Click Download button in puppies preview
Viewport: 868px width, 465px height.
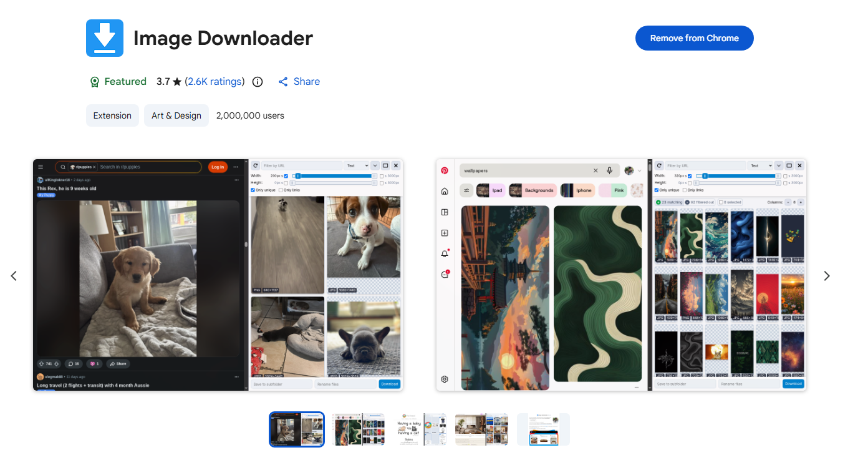pos(390,384)
